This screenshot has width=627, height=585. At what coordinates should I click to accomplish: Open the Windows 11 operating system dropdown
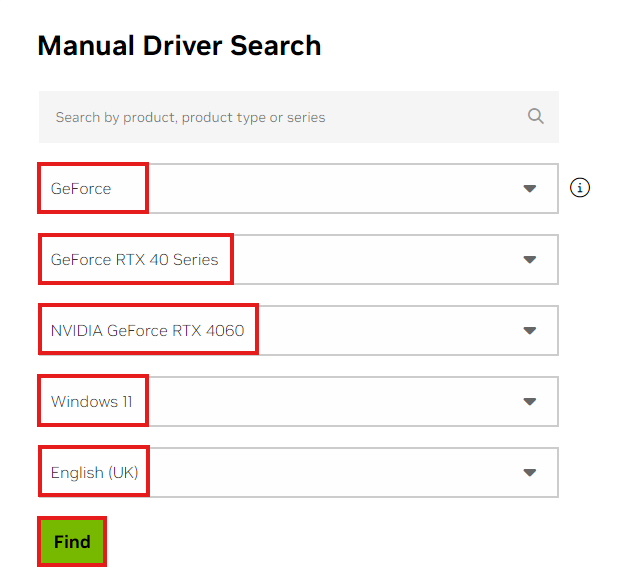(298, 401)
